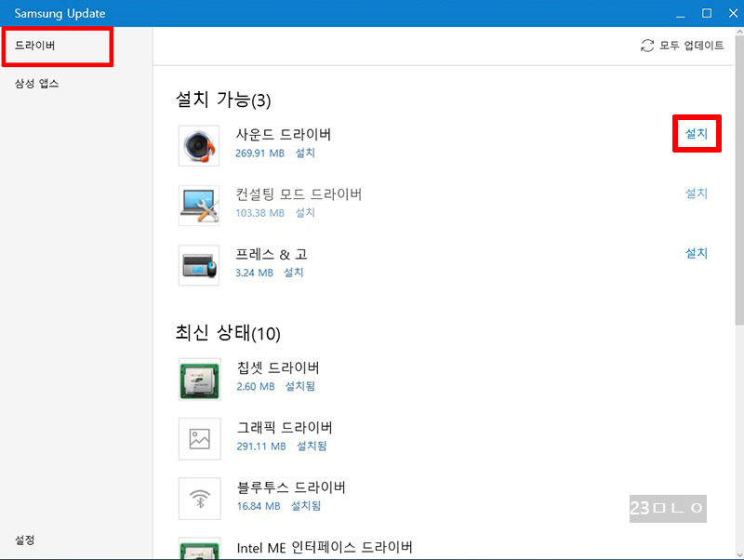This screenshot has width=744, height=560.
Task: Select the 프레스 & 고 title
Action: pyautogui.click(x=272, y=254)
